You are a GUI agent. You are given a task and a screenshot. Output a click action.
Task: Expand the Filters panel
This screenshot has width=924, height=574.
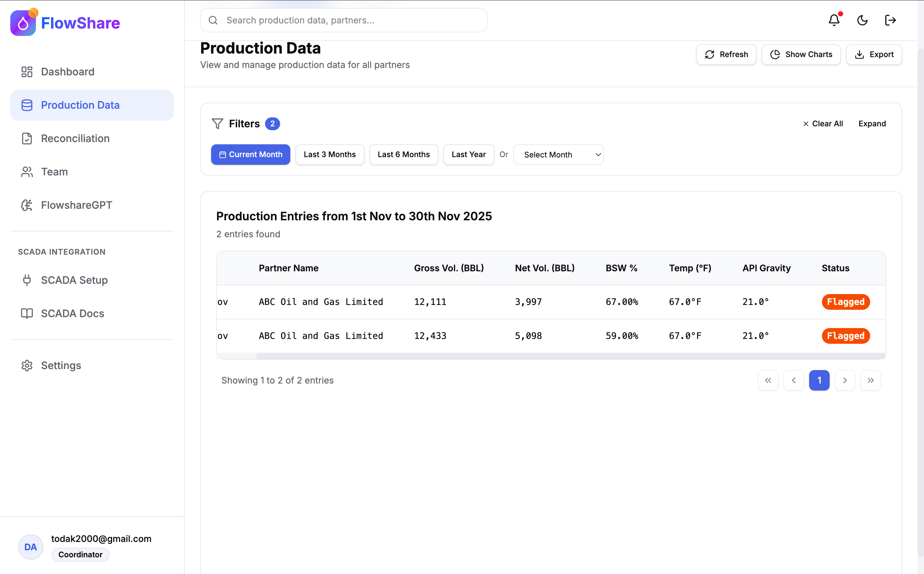[872, 124]
